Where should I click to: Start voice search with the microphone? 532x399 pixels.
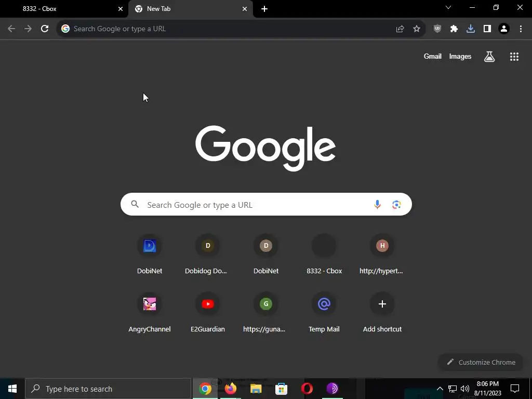(x=377, y=205)
